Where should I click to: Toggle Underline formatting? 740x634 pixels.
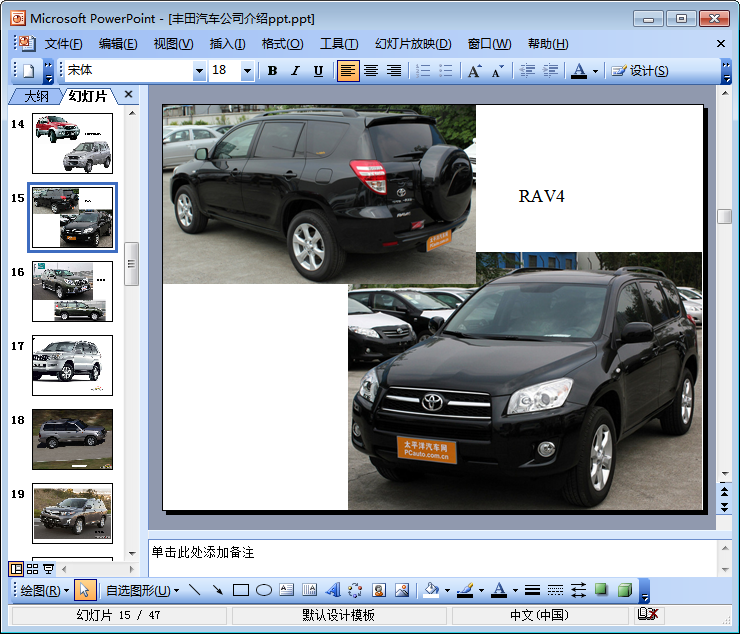click(x=319, y=71)
